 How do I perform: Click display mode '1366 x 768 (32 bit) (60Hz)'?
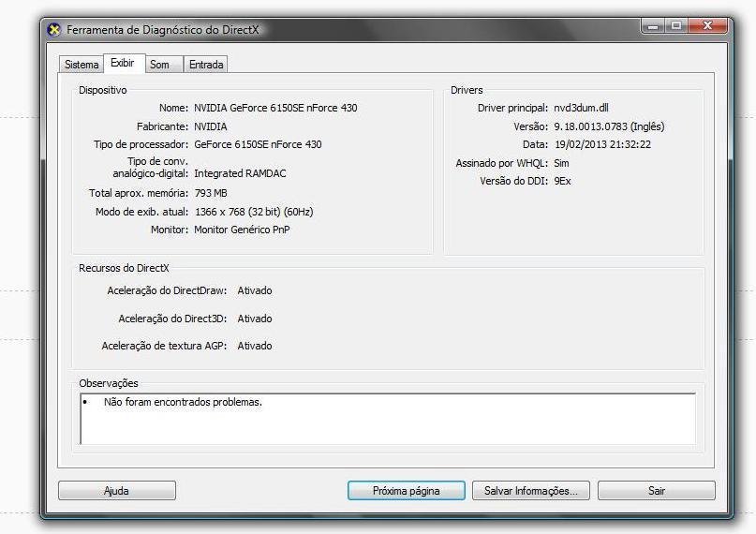pyautogui.click(x=254, y=212)
